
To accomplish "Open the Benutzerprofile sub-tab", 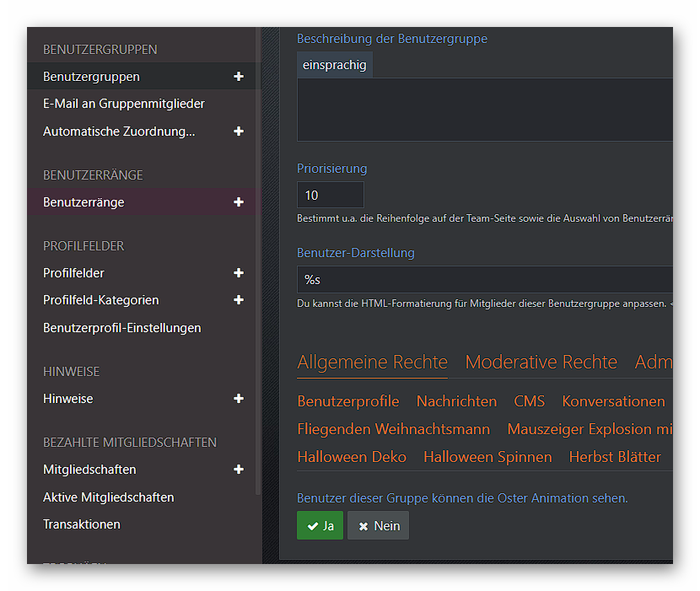I will coord(348,401).
